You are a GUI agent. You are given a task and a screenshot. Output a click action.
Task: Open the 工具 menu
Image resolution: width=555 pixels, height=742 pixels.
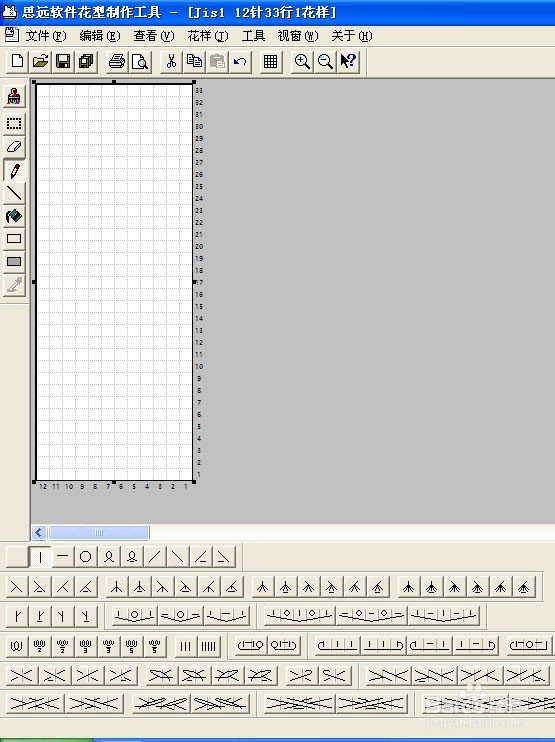[253, 36]
